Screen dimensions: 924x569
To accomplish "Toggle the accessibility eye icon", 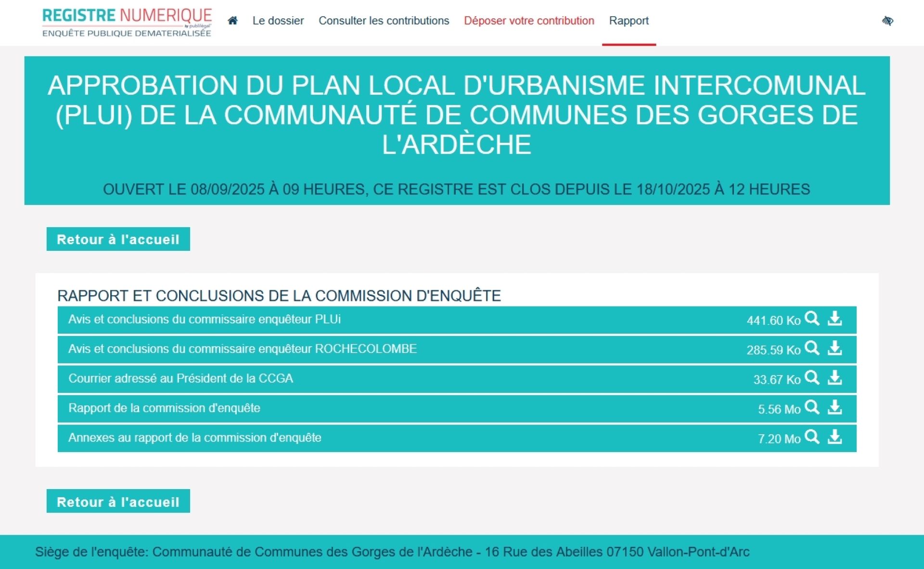I will pos(887,21).
